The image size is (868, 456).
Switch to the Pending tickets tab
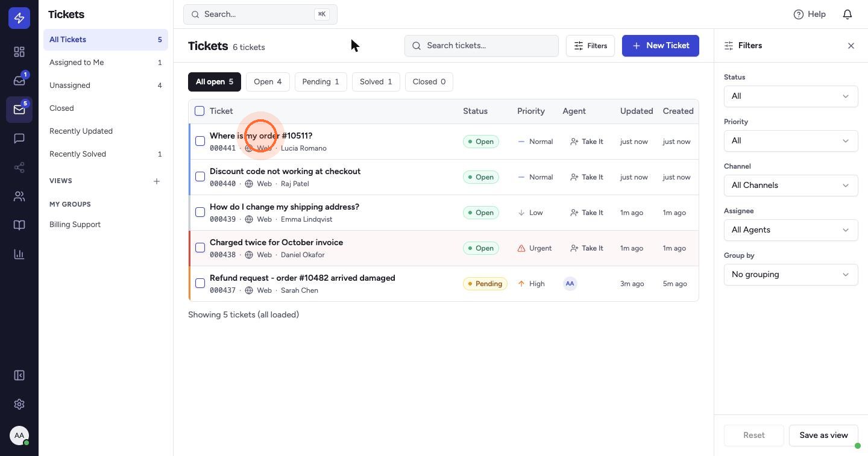(321, 82)
